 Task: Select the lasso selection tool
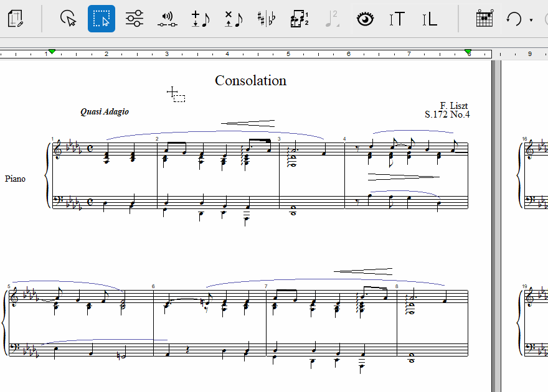click(68, 19)
